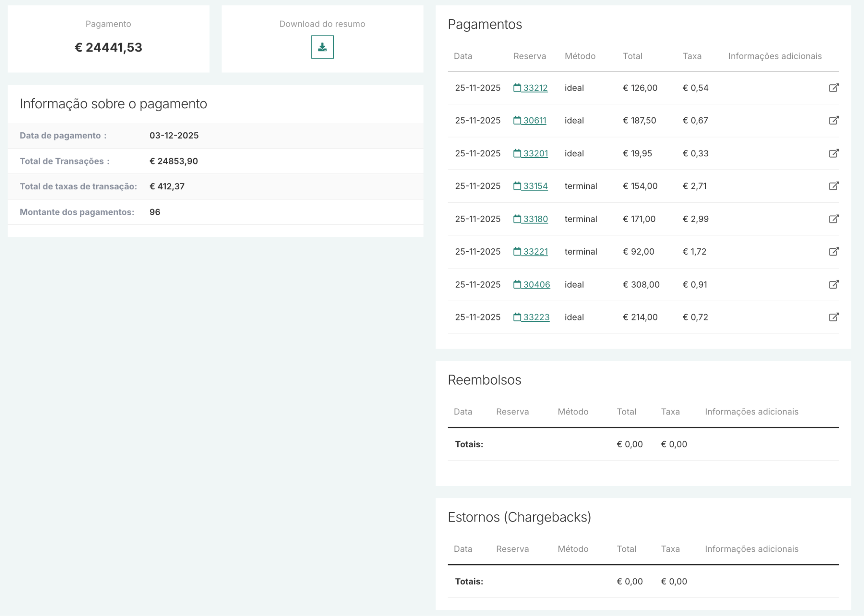Open external link for reservation 33212 row

pyautogui.click(x=834, y=88)
